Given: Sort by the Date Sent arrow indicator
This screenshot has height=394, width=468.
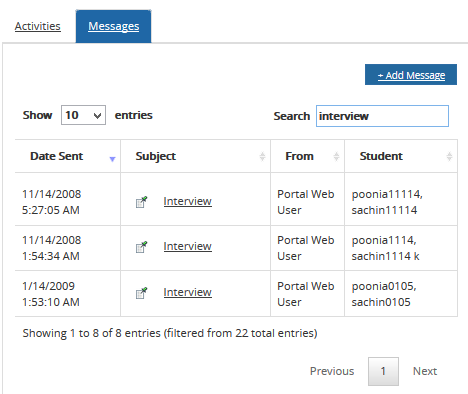Looking at the screenshot, I should tap(112, 159).
